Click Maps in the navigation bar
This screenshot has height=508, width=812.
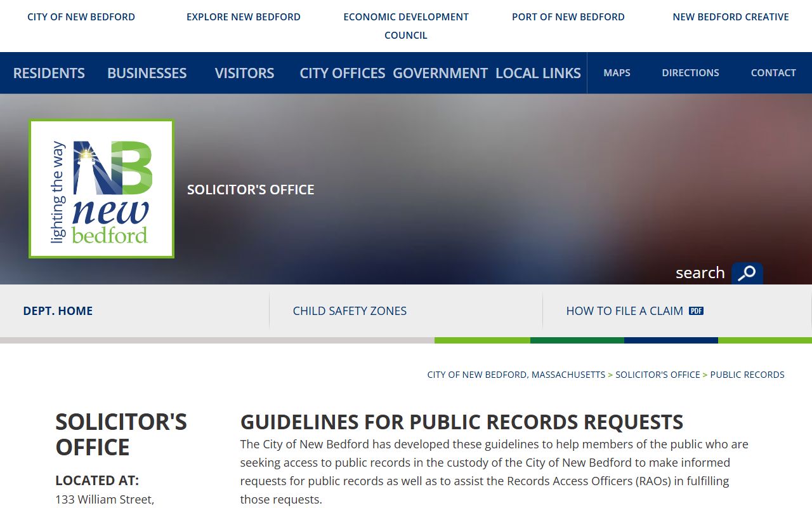617,73
